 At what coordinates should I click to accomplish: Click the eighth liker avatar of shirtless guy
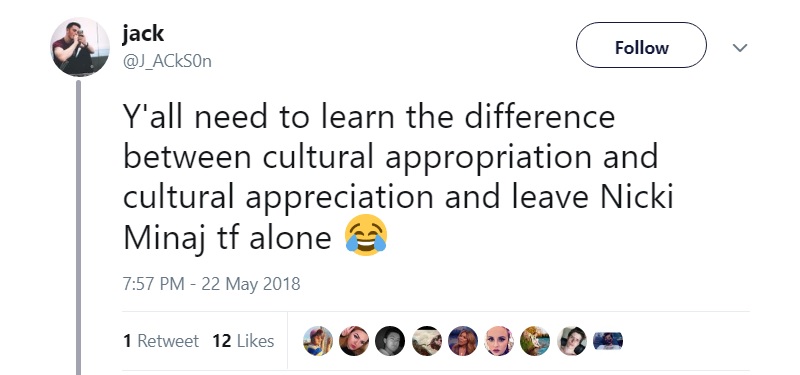[x=571, y=341]
